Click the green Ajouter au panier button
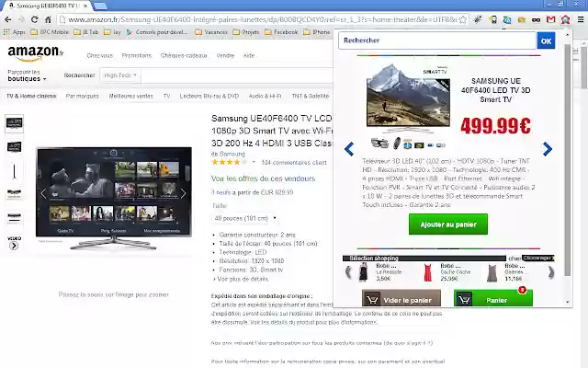This screenshot has height=368, width=588. pyautogui.click(x=448, y=224)
